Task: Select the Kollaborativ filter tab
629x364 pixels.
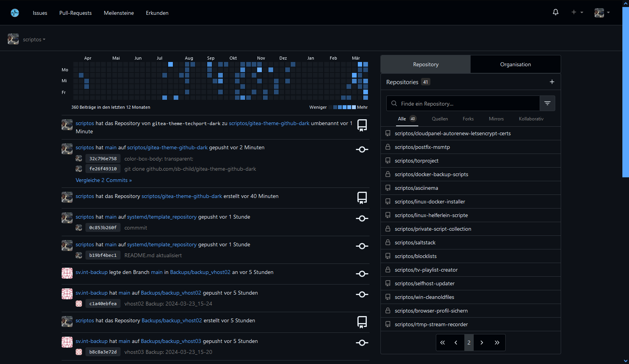Action: point(531,119)
